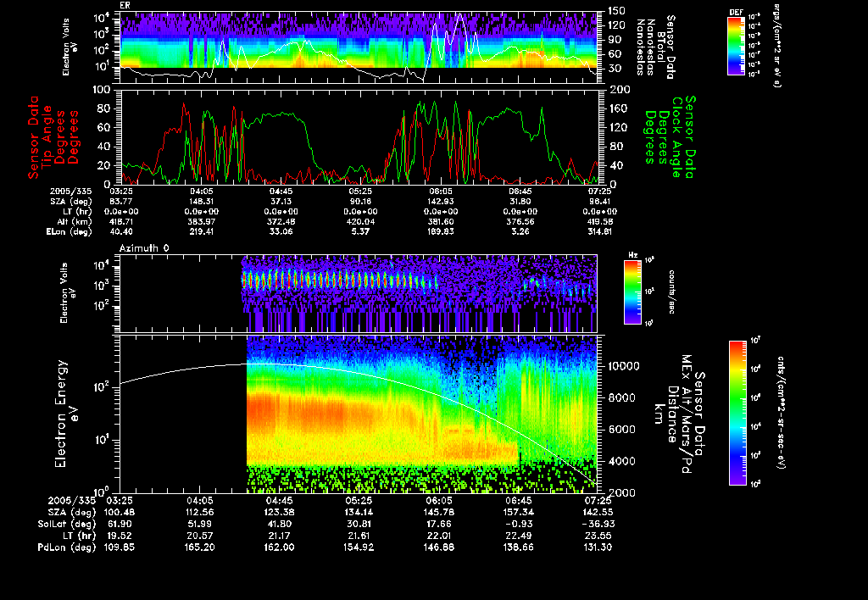
Task: Click the '160' tick on the Clock Angle axis
Action: 618,108
